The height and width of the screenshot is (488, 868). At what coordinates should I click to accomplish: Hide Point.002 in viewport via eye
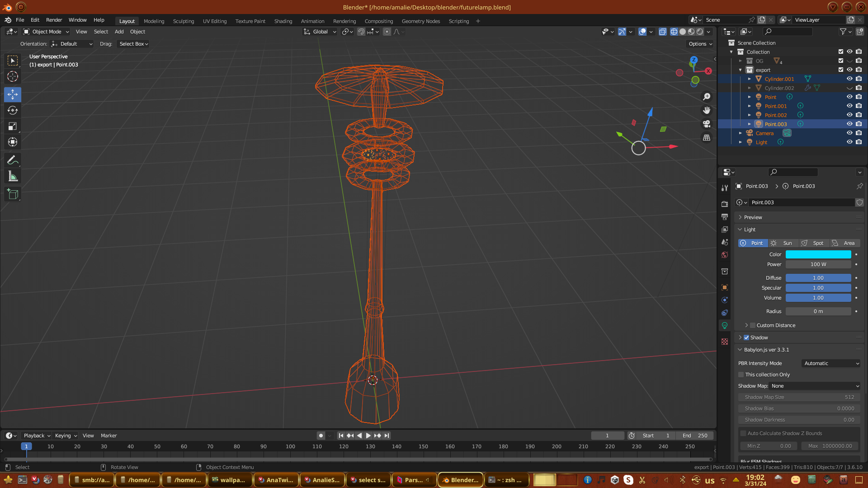[x=849, y=115]
